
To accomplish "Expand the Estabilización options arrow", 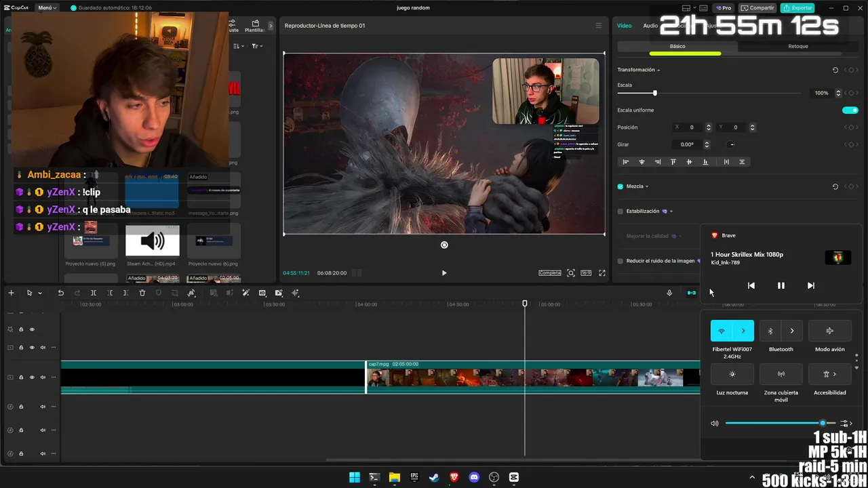I will pos(671,211).
